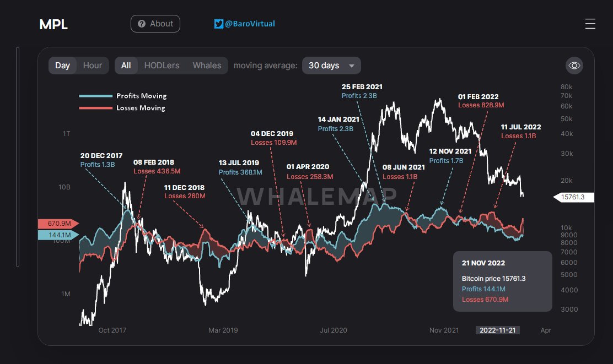Open the @BaroVirtual Twitter link
Image resolution: width=613 pixels, height=364 pixels.
point(250,24)
